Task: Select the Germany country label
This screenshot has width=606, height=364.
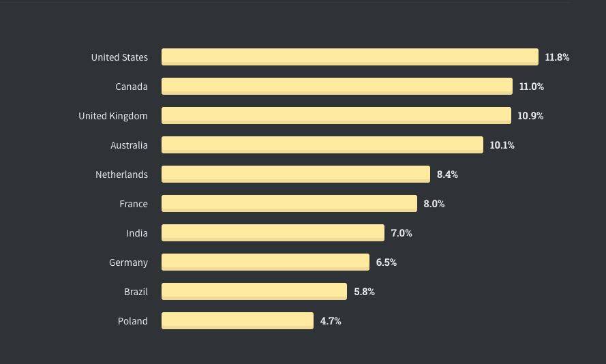Action: (128, 262)
